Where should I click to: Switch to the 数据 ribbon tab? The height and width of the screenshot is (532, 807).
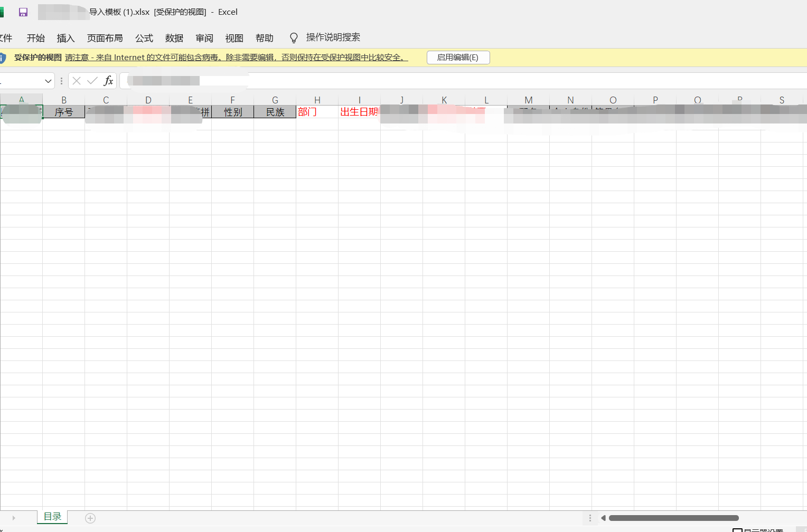point(174,38)
